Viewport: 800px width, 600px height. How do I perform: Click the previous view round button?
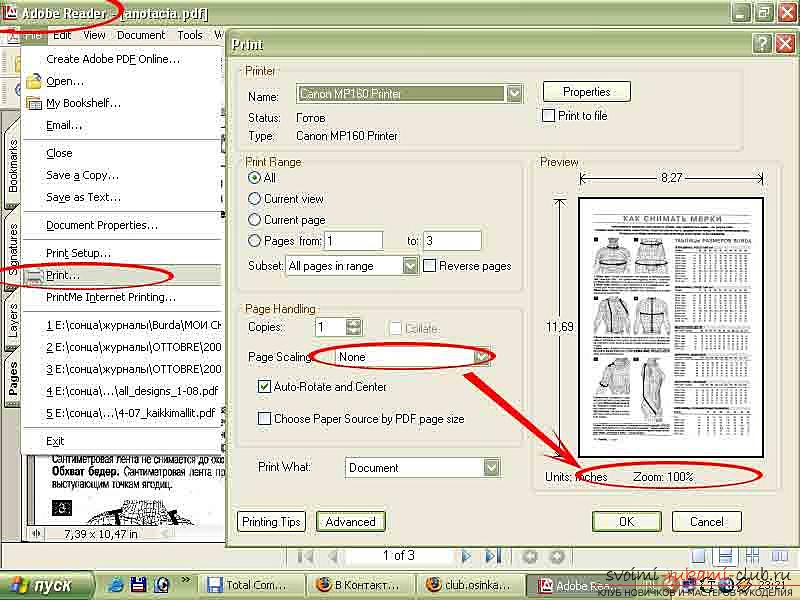point(530,556)
